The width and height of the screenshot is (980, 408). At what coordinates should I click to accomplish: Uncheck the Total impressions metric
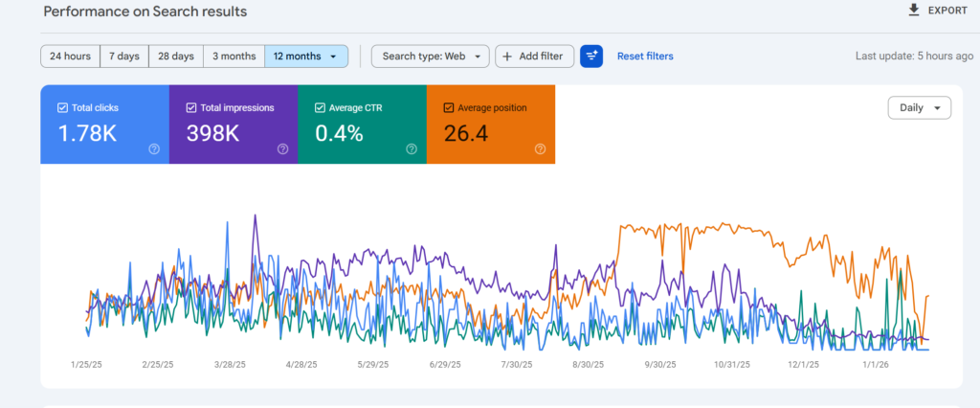(x=191, y=108)
